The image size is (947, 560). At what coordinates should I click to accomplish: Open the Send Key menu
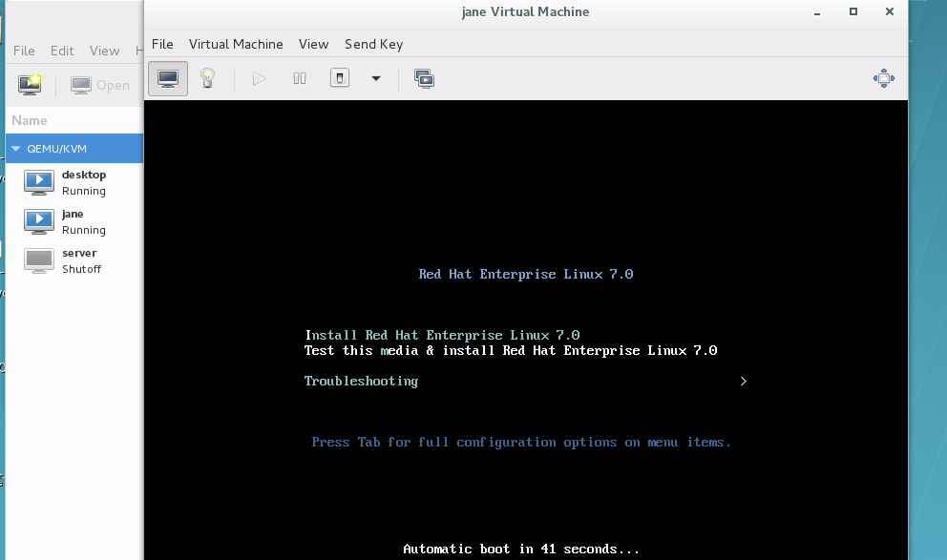point(373,44)
